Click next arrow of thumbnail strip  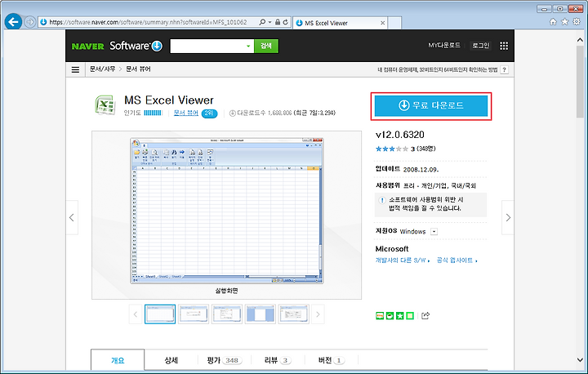point(318,314)
